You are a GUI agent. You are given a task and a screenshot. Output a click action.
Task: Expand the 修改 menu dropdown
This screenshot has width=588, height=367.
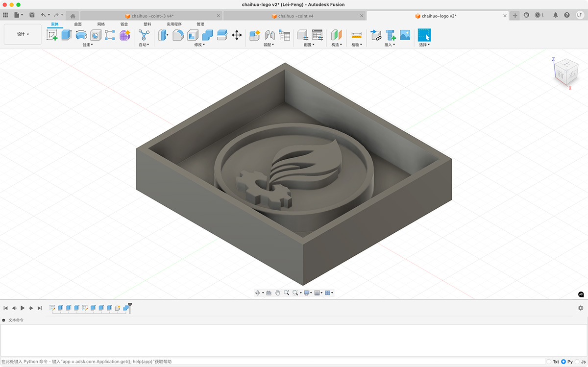[x=199, y=45]
